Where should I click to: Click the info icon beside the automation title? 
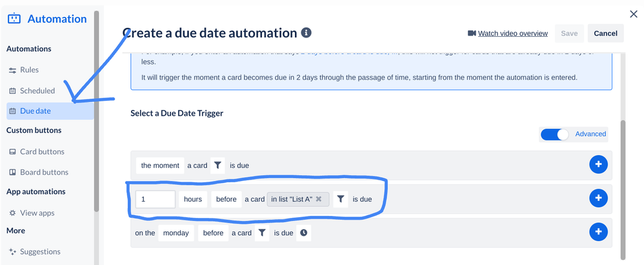tap(306, 33)
